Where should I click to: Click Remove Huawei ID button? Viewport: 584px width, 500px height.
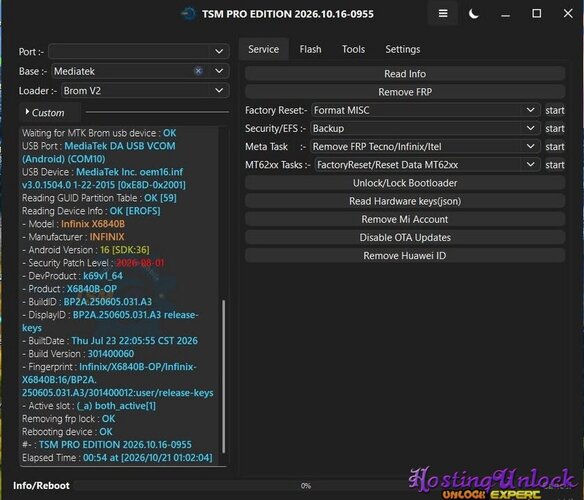pos(405,256)
